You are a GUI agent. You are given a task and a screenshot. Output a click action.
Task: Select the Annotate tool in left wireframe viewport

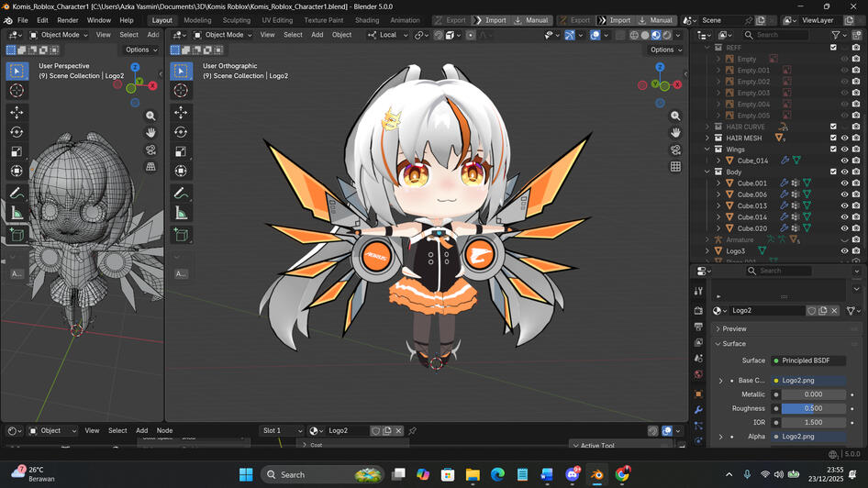pos(17,193)
